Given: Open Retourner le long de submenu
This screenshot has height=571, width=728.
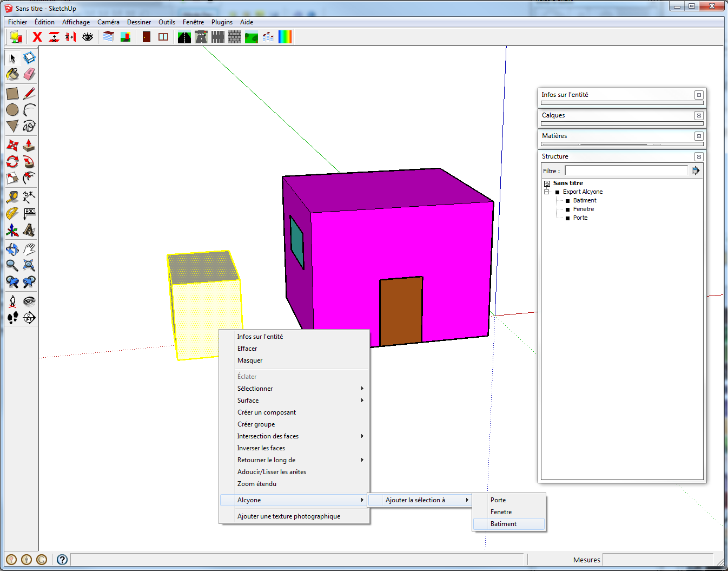Looking at the screenshot, I should click(294, 460).
